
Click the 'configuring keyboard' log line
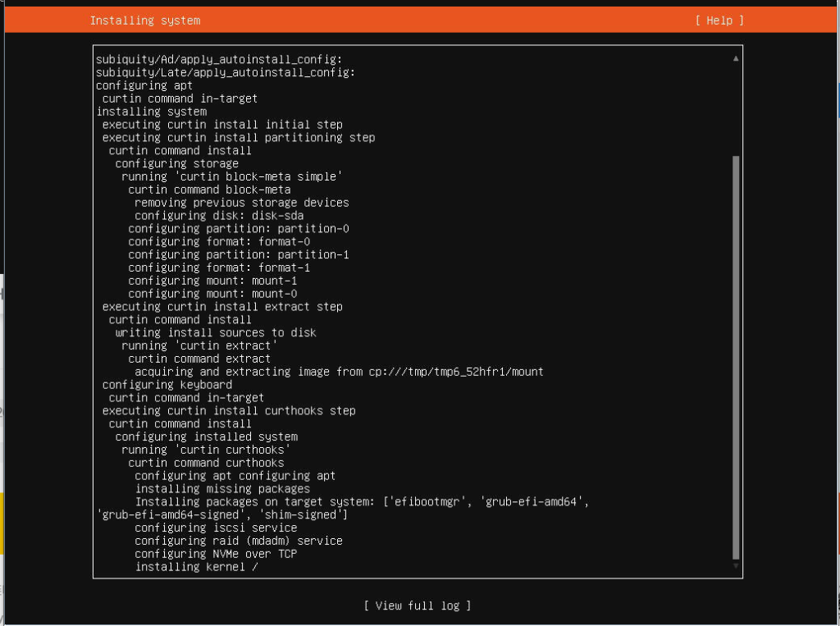coord(167,385)
